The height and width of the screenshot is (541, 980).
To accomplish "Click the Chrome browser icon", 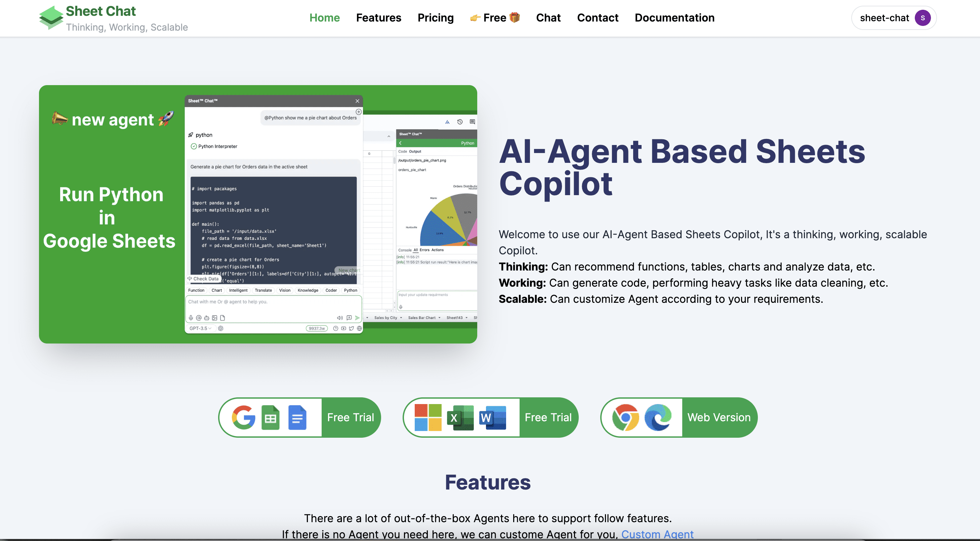I will pos(625,417).
